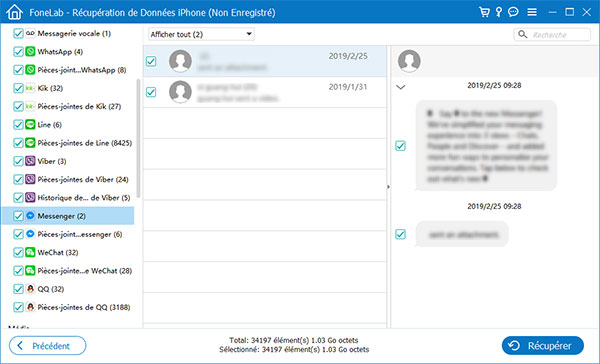
Task: Select WeChat (32) in the sidebar
Action: tap(58, 252)
